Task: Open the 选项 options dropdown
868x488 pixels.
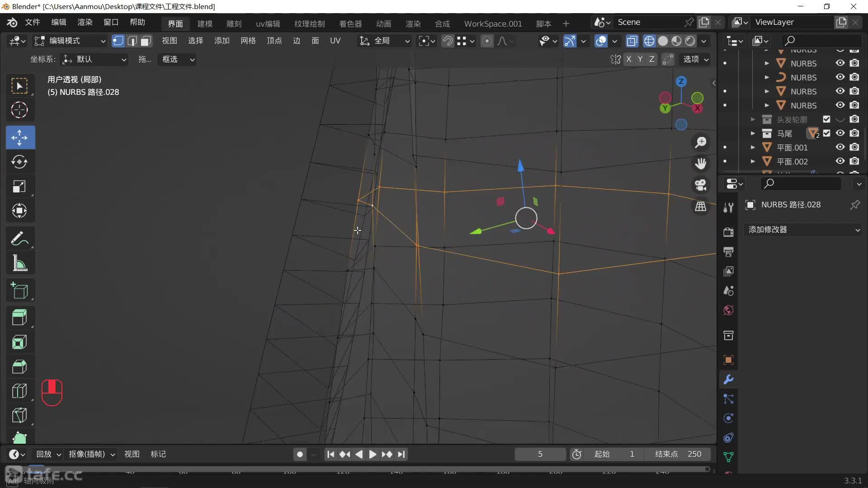Action: pos(695,59)
